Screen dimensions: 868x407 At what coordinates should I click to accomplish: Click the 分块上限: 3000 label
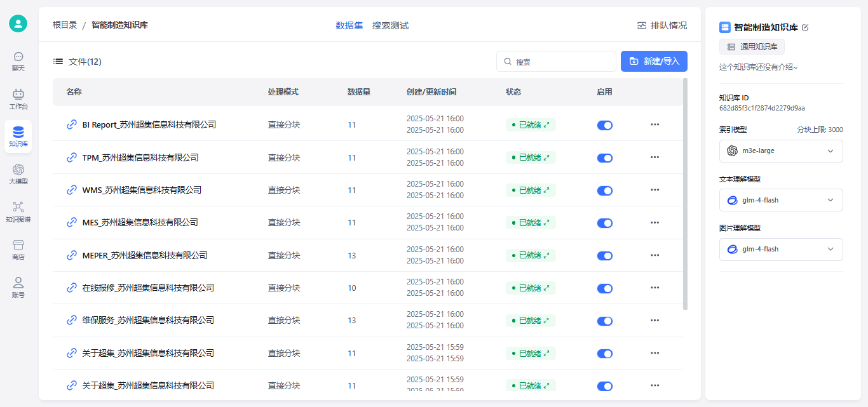[820, 130]
